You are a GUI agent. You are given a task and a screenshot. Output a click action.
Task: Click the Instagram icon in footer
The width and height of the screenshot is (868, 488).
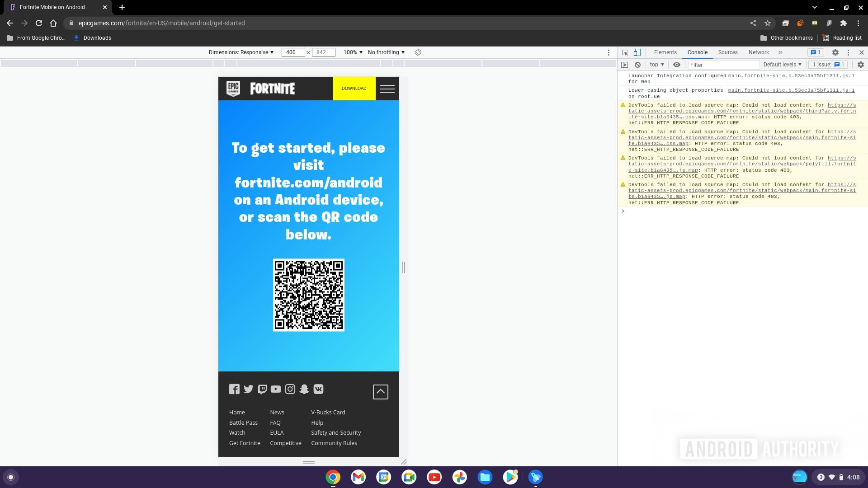pyautogui.click(x=290, y=389)
